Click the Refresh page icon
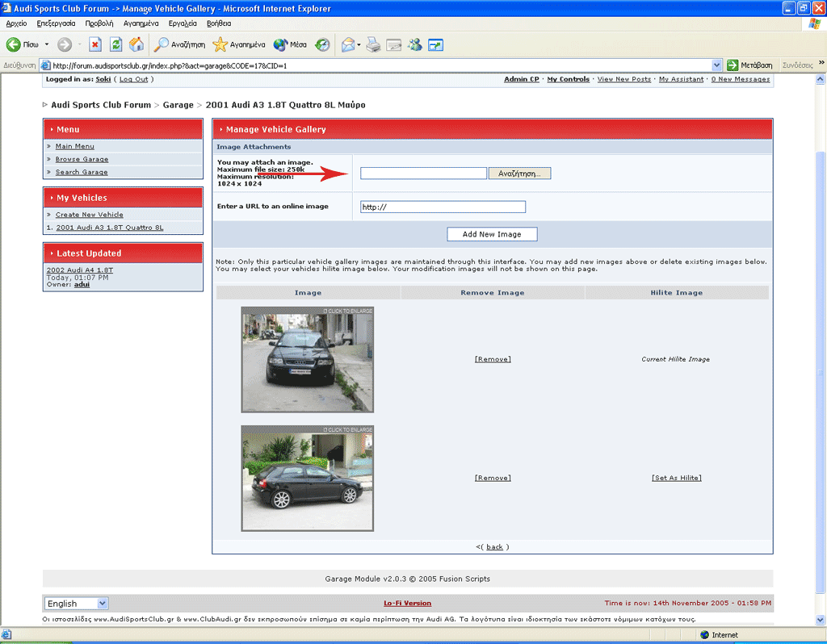The width and height of the screenshot is (827, 644). 116,45
